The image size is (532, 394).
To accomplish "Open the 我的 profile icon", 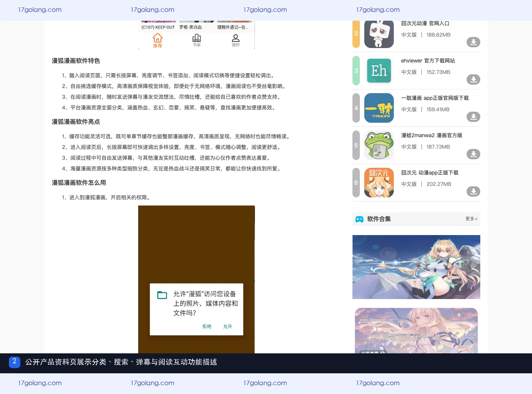I will 236,40.
